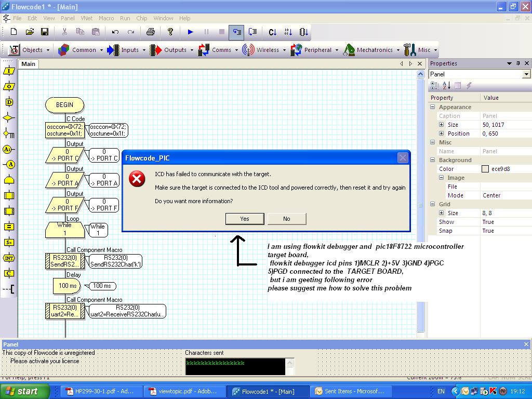Start simulation with the blue Run arrow
This screenshot has width=532, height=399.
190,32
